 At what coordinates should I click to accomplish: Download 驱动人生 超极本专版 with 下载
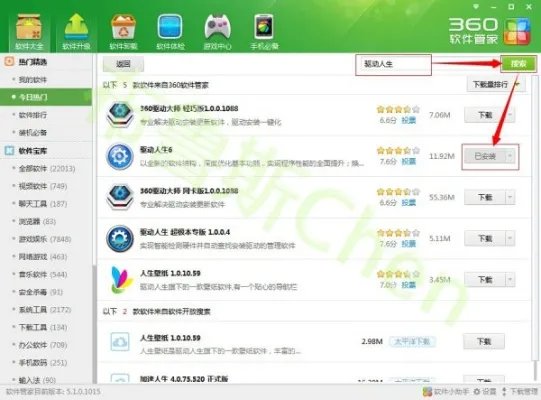point(485,238)
